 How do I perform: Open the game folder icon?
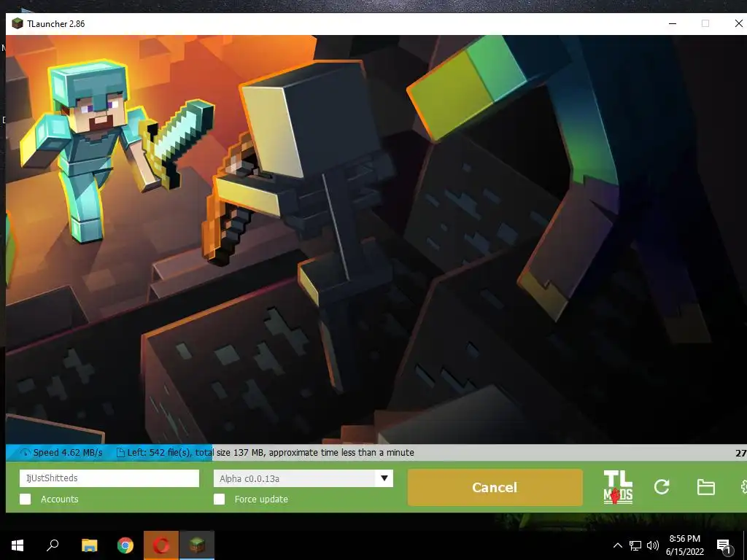click(x=705, y=487)
